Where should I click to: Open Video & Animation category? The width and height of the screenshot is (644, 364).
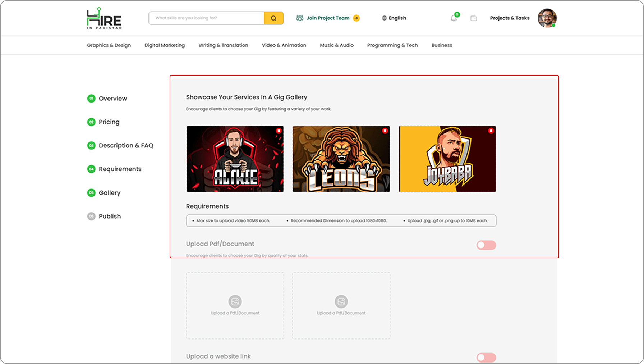(x=284, y=45)
